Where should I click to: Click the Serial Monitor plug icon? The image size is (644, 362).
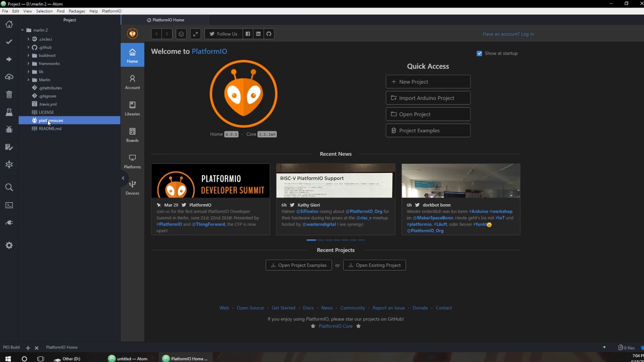(9, 223)
